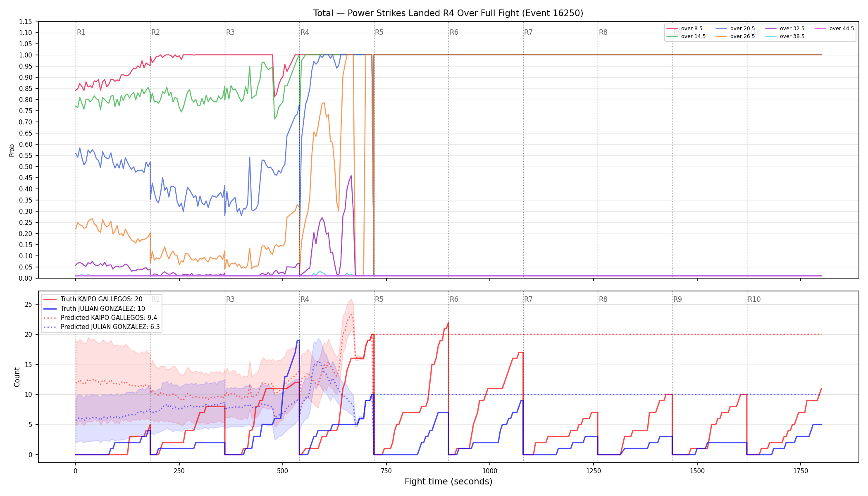Click 'Truth KAIPO GALLEGOS: 20' legend entry
The width and height of the screenshot is (868, 496).
pyautogui.click(x=93, y=299)
